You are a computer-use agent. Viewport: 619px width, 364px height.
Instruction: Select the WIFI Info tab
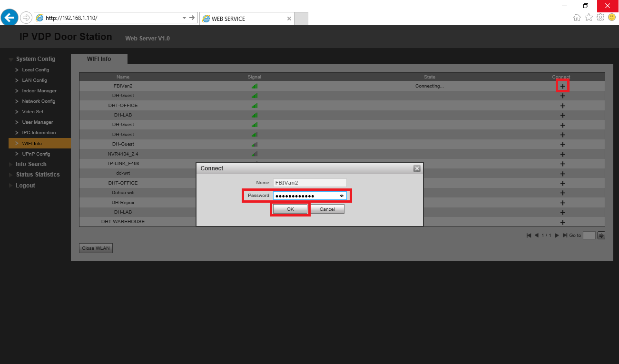99,59
